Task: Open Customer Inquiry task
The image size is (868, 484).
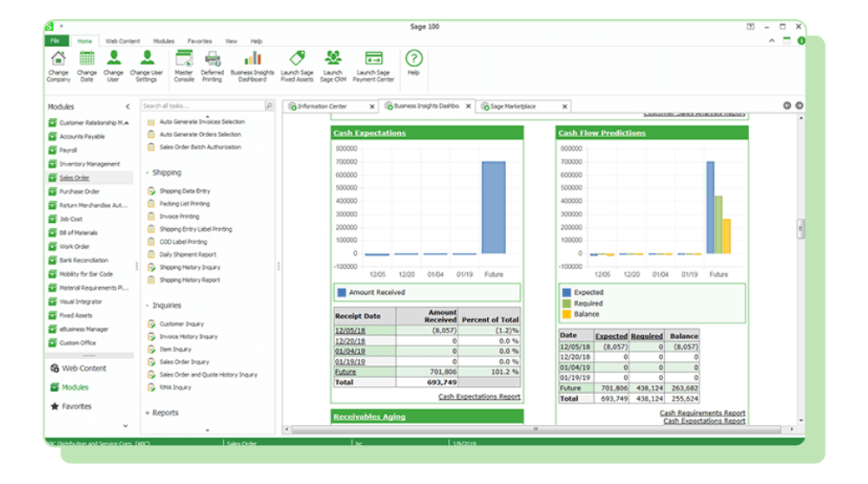Action: 181,324
